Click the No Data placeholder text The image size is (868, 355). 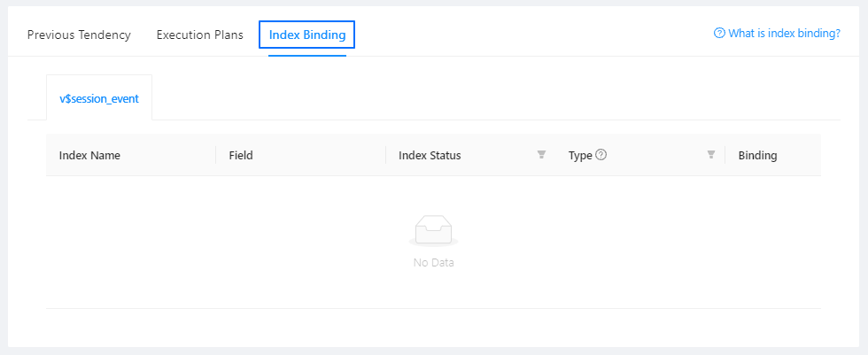point(433,263)
